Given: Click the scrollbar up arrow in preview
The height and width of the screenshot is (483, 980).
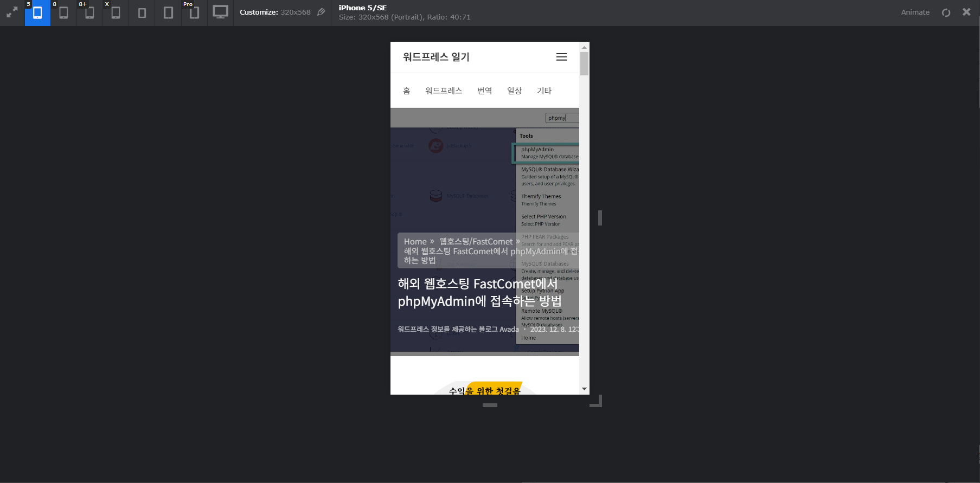Looking at the screenshot, I should (x=584, y=47).
